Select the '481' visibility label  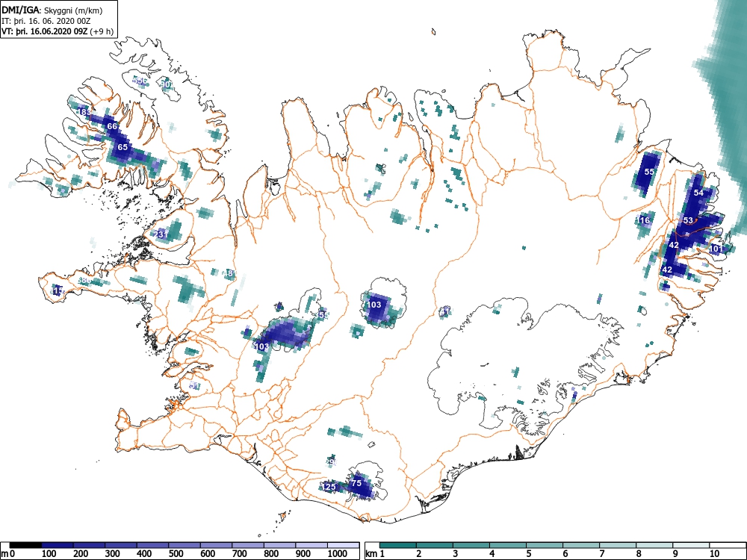click(x=229, y=273)
